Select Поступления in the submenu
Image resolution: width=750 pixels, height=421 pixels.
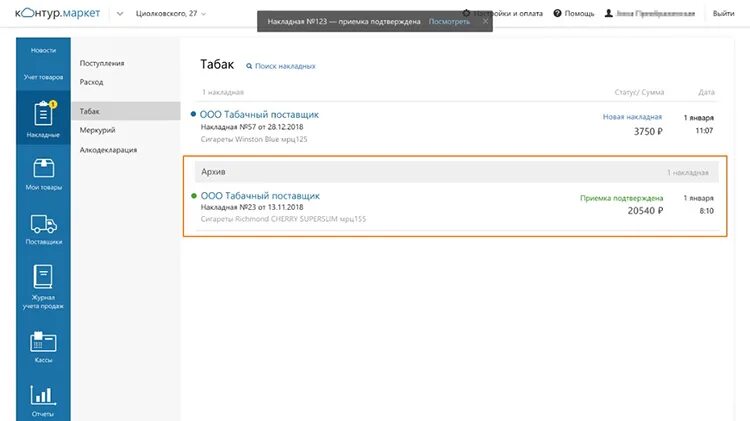pos(102,63)
